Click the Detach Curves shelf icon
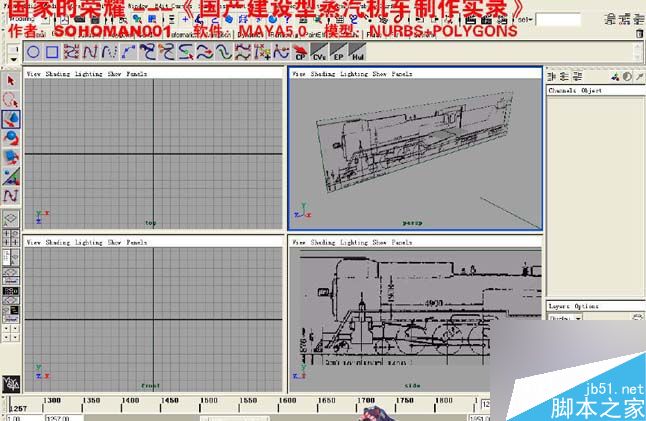This screenshot has height=421, width=646. coord(166,52)
